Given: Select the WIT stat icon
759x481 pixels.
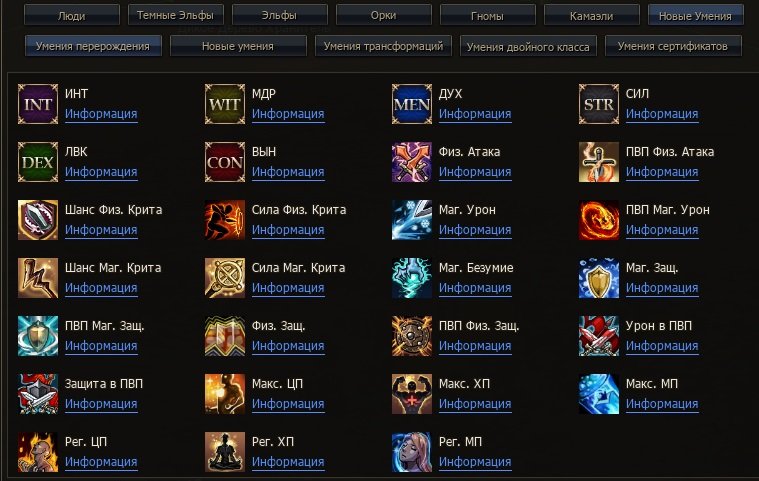Looking at the screenshot, I should (225, 104).
